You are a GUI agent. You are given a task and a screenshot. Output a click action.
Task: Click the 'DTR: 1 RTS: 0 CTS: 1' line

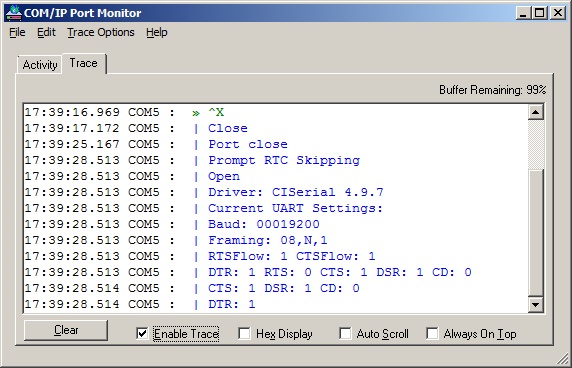pyautogui.click(x=276, y=272)
